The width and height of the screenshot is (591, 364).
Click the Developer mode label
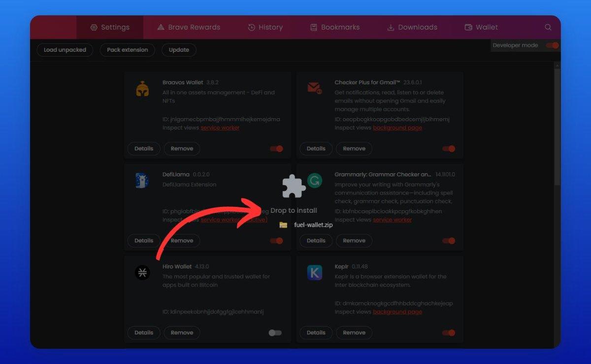point(516,45)
